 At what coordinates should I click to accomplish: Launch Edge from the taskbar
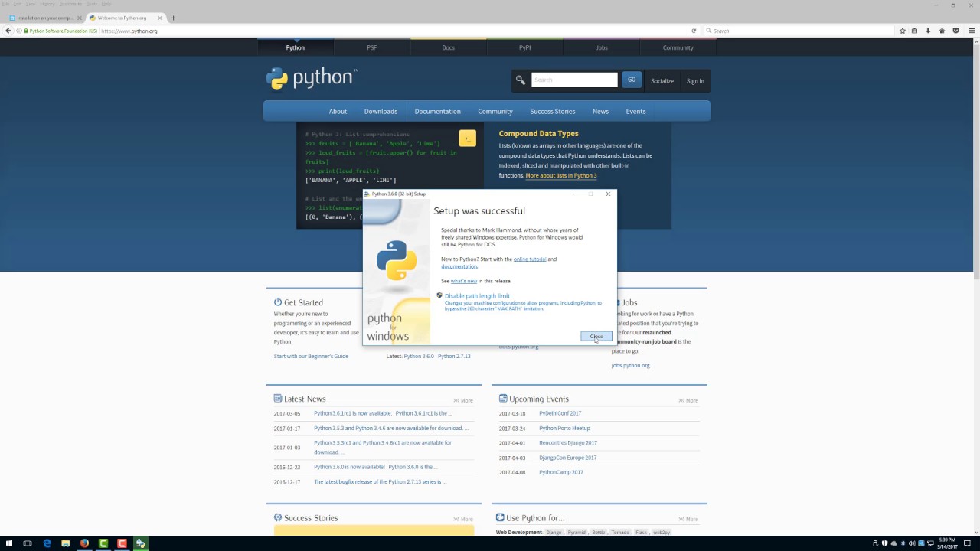47,543
